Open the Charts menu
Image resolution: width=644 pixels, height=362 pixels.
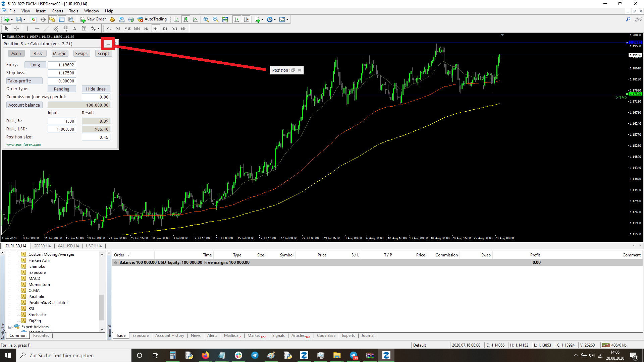coord(57,11)
